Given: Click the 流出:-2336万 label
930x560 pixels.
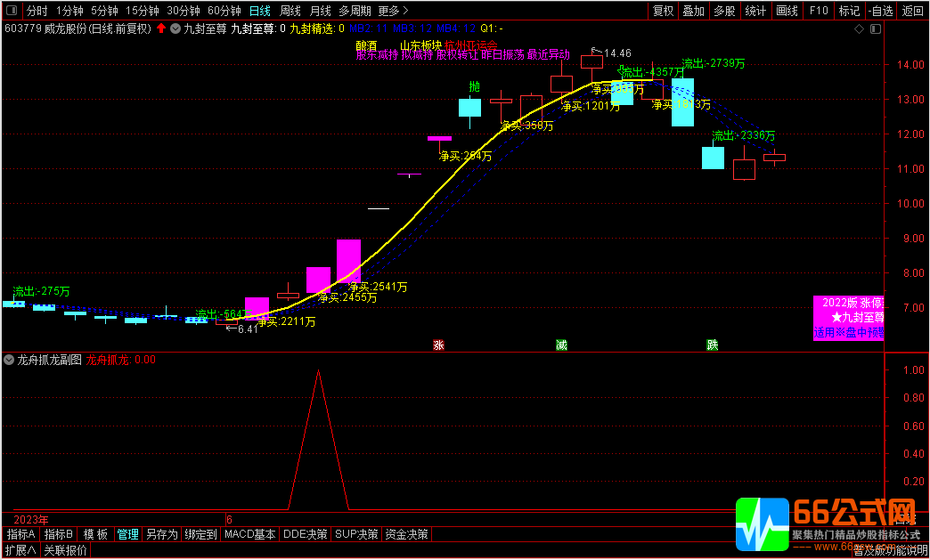Looking at the screenshot, I should tap(744, 135).
